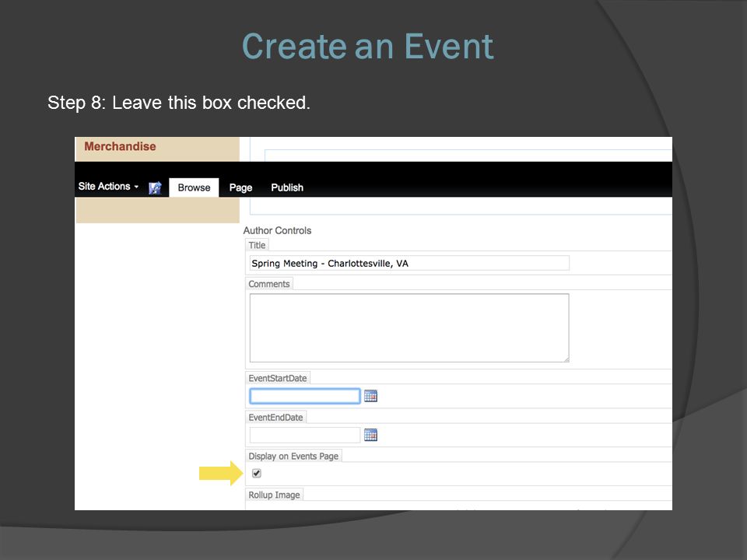The height and width of the screenshot is (560, 747).
Task: Click the 'Comments' field label
Action: click(268, 284)
